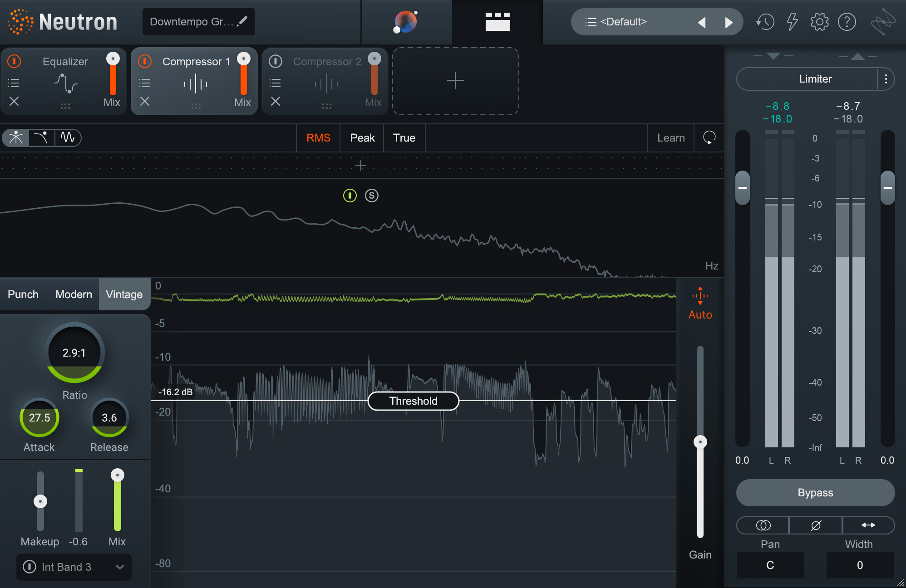Click the Makeup gain slider handle
The height and width of the screenshot is (588, 906).
pos(40,501)
